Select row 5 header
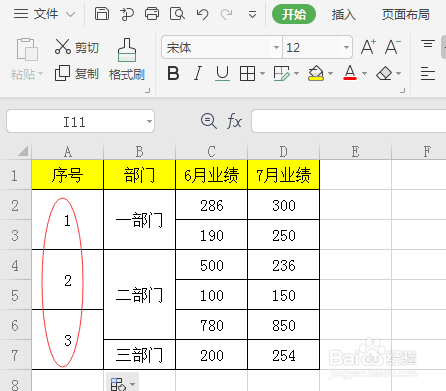 click(15, 295)
